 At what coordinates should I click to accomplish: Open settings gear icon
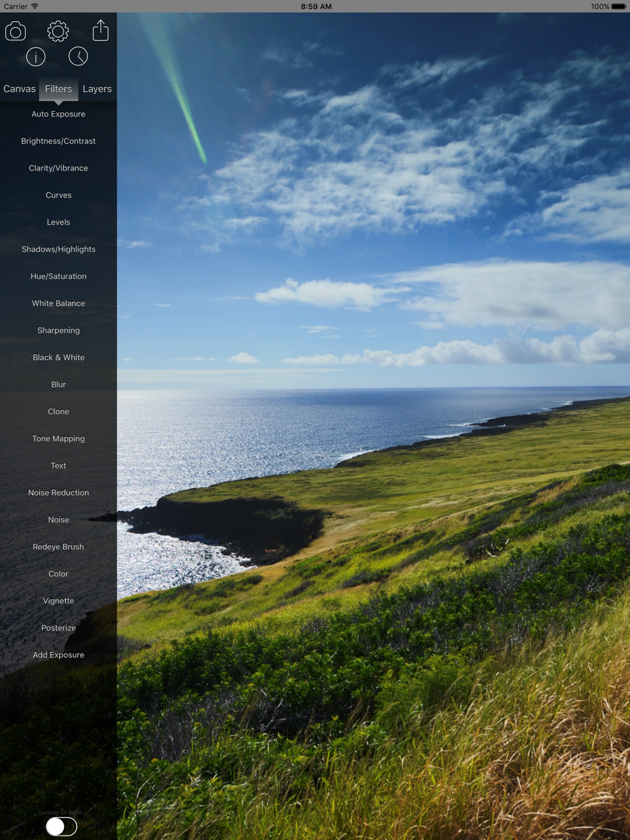tap(58, 31)
